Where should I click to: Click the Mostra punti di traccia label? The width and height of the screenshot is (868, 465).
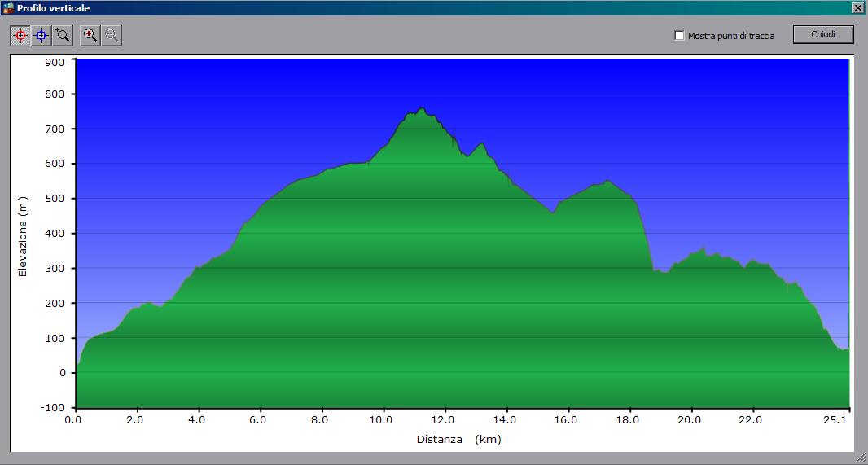[731, 36]
